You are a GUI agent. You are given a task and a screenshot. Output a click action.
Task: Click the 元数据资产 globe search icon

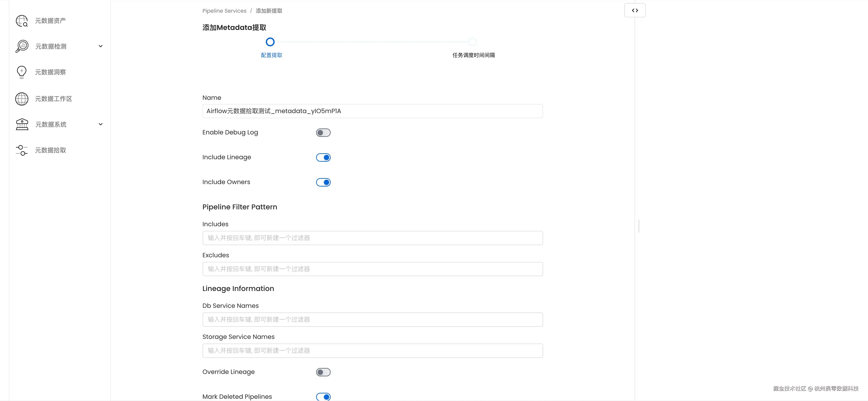22,21
